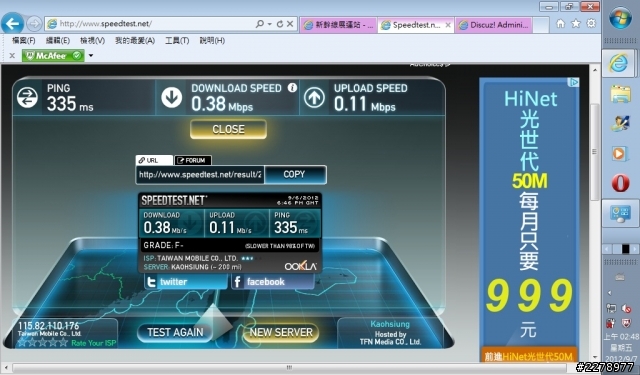The image size is (640, 375).
Task: Select the FORUM share tab
Action: (193, 160)
